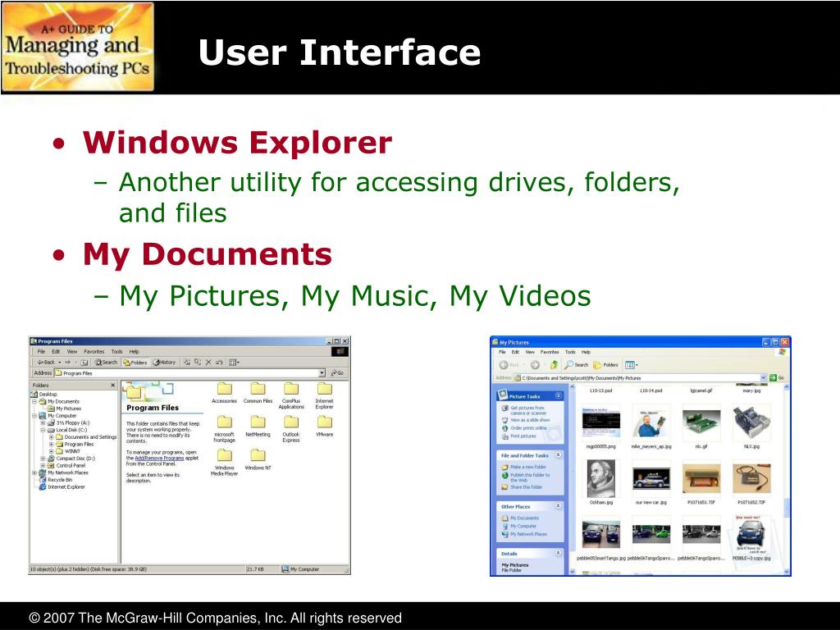Open the Common Files folder icon
Viewport: 840px width, 630px height.
(258, 390)
